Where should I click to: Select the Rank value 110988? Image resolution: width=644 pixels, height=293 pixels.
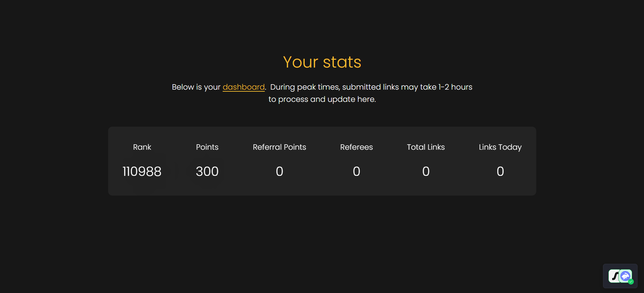(142, 171)
